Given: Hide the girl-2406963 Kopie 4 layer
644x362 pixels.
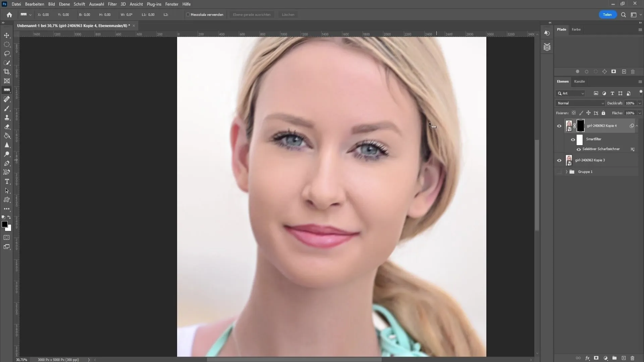Looking at the screenshot, I should [559, 126].
